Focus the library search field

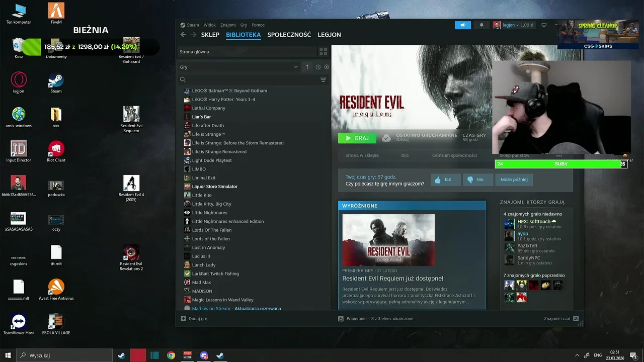252,79
